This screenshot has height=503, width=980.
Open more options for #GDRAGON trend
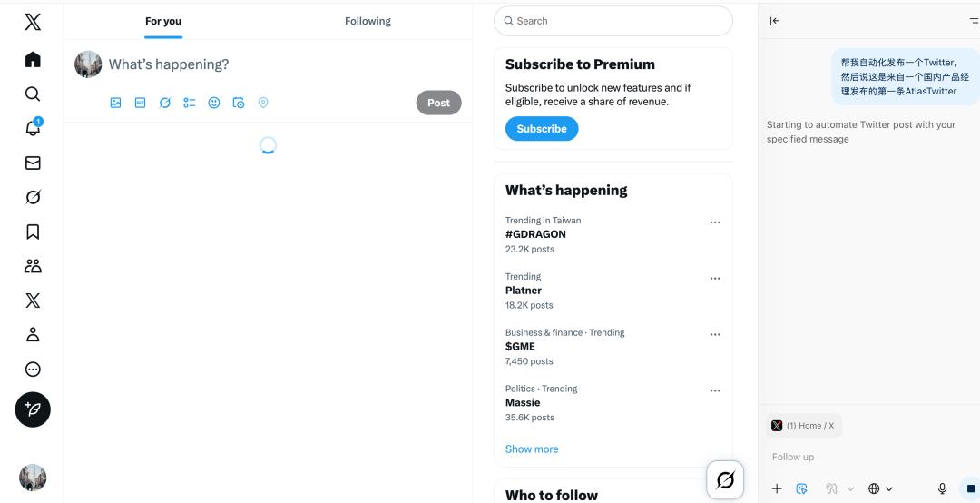pos(715,222)
